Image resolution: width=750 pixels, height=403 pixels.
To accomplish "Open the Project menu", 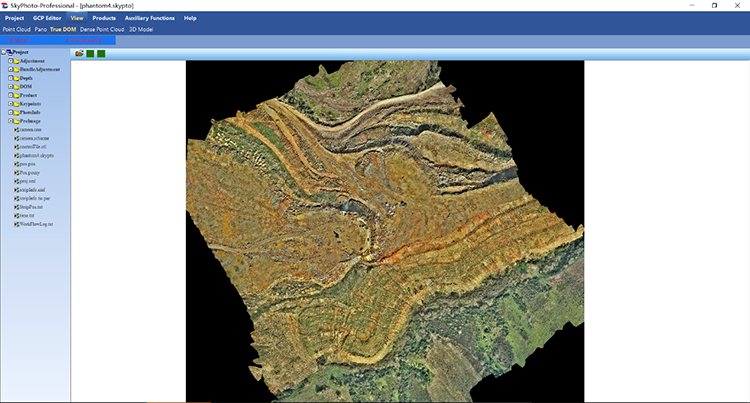I will coord(14,18).
